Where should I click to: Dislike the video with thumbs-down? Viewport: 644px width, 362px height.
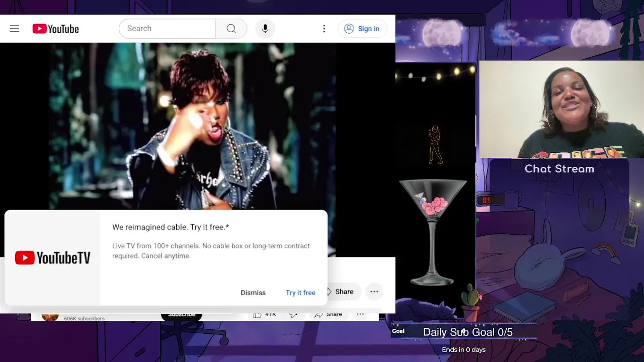(x=293, y=315)
